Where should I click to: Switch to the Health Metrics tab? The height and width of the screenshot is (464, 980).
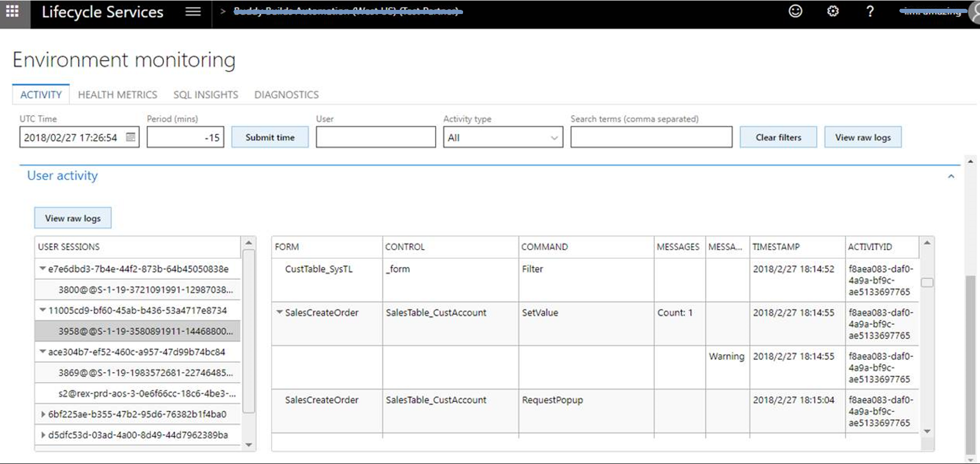117,94
